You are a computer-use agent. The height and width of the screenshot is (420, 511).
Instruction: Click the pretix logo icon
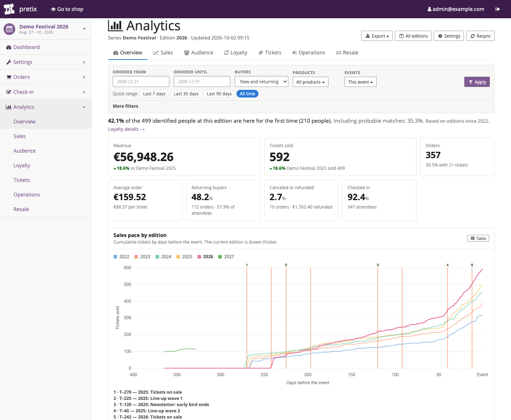click(9, 9)
